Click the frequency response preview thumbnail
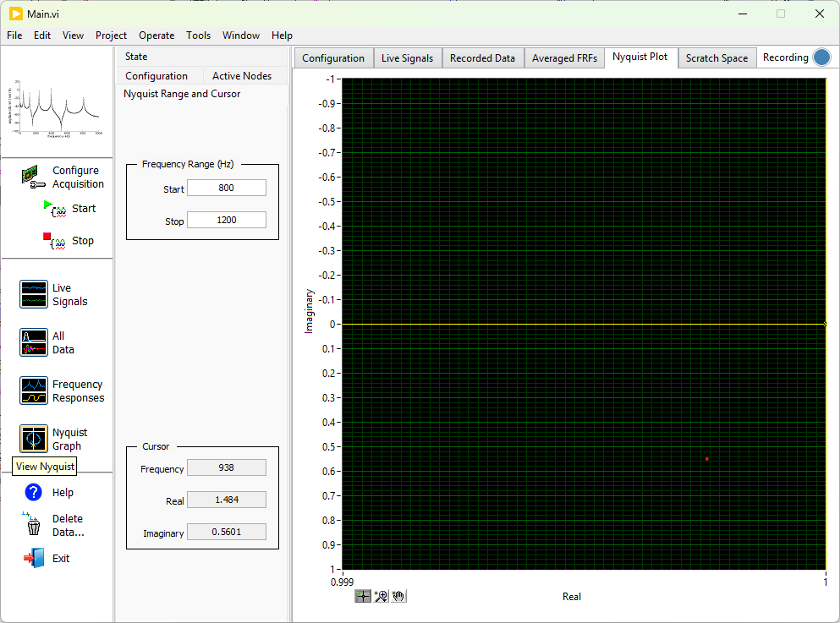The image size is (840, 623). click(56, 109)
